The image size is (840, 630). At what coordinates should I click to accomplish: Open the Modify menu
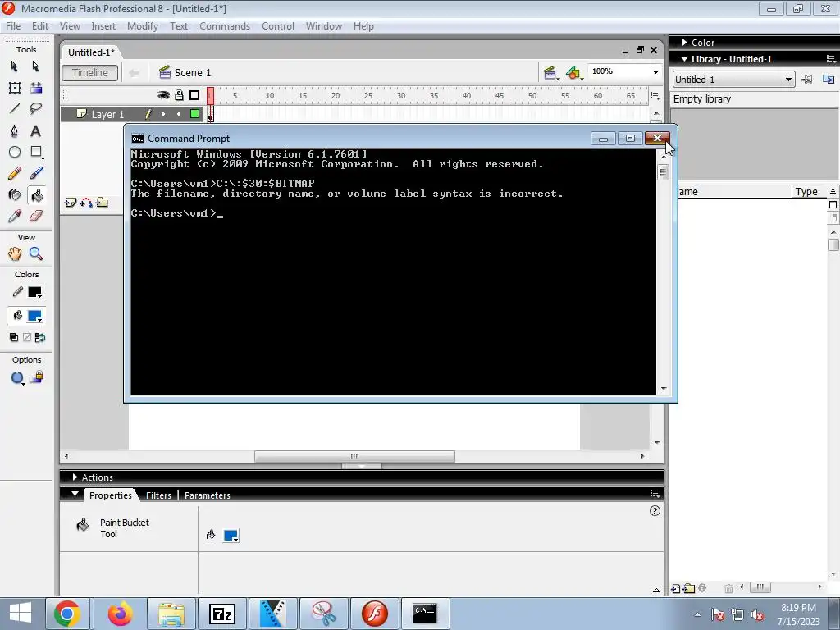(143, 26)
